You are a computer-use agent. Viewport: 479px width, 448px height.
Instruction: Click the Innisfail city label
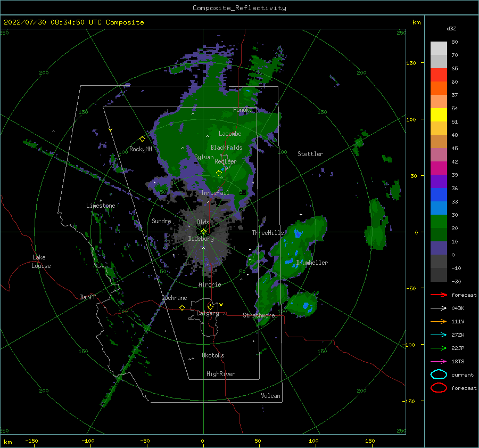[x=215, y=193]
